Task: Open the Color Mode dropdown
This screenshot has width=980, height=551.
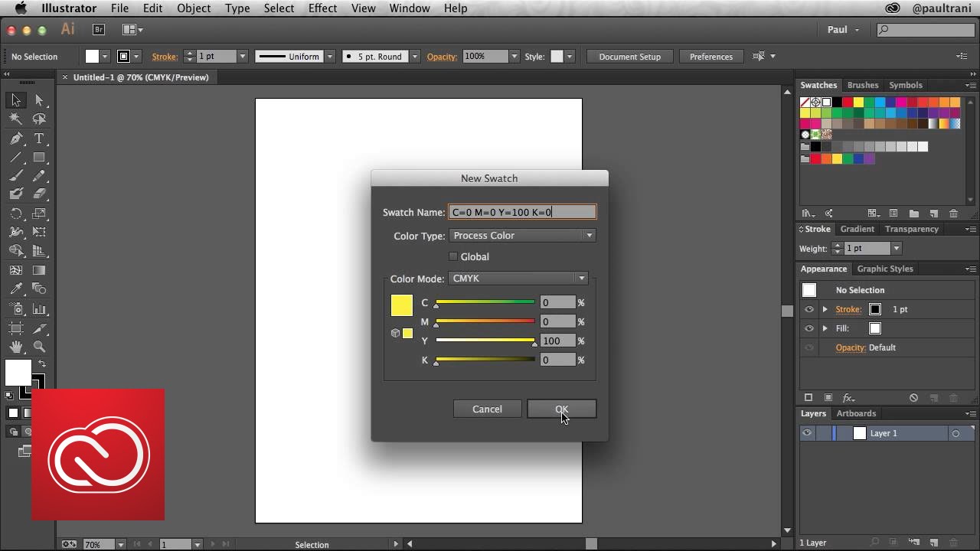Action: (x=518, y=278)
